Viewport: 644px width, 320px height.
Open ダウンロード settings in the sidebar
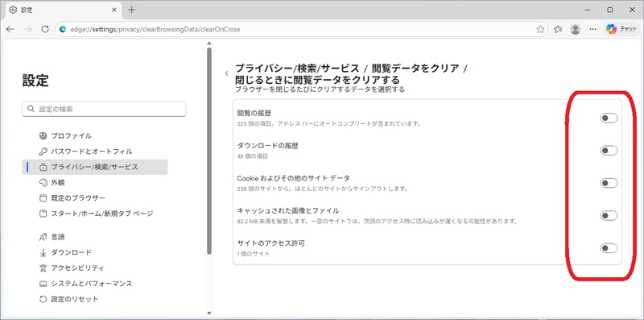94,252
